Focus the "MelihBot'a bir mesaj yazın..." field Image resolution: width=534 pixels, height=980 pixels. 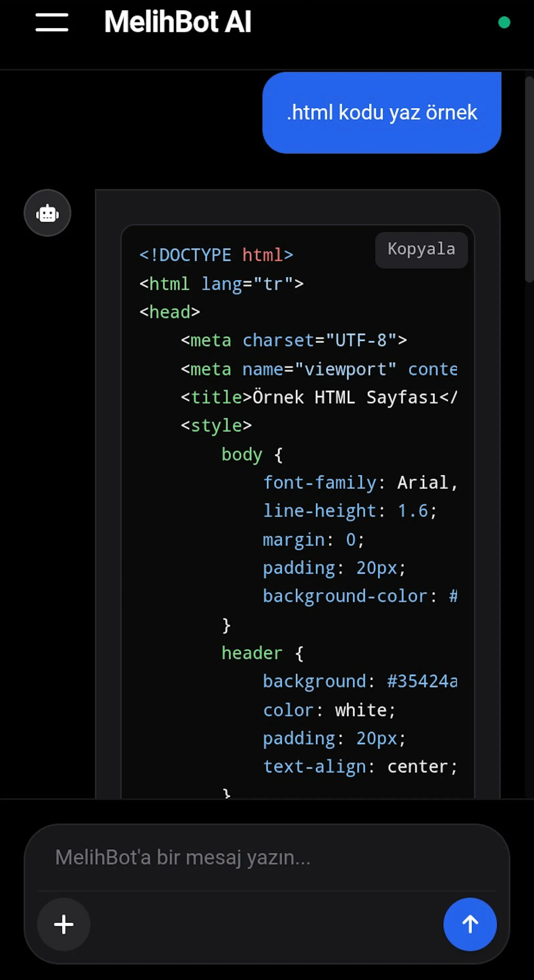point(266,858)
